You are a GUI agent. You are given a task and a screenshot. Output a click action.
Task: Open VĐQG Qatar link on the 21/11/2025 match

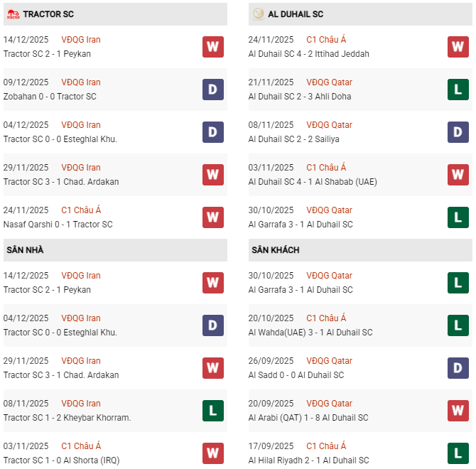tap(329, 82)
